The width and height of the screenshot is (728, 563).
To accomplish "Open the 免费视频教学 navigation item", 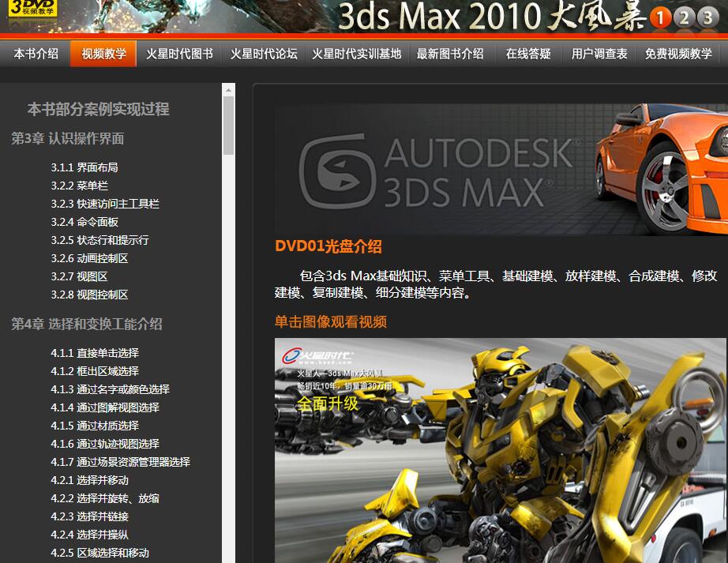I will click(x=678, y=54).
